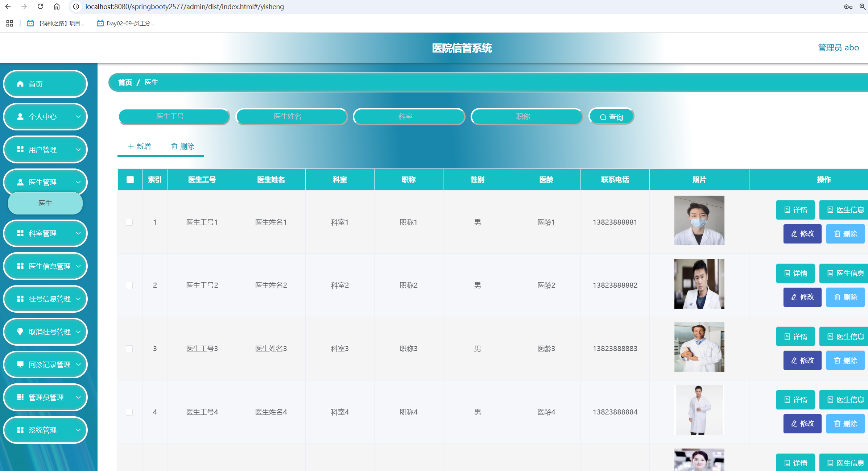The image size is (868, 471).
Task: Open the photo thumbnail of 医生姓名1
Action: 699,220
